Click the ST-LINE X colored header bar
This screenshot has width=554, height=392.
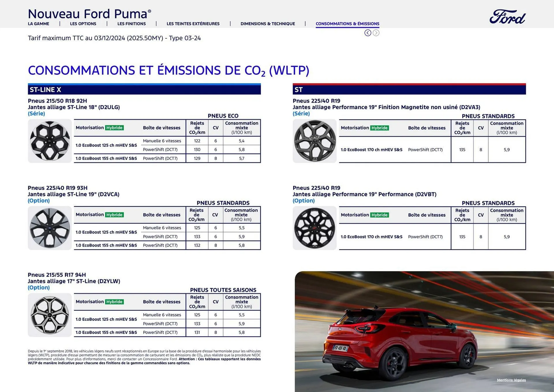[144, 89]
